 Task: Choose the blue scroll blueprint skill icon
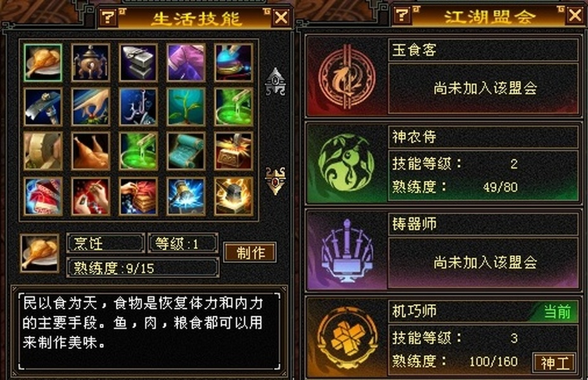186,151
